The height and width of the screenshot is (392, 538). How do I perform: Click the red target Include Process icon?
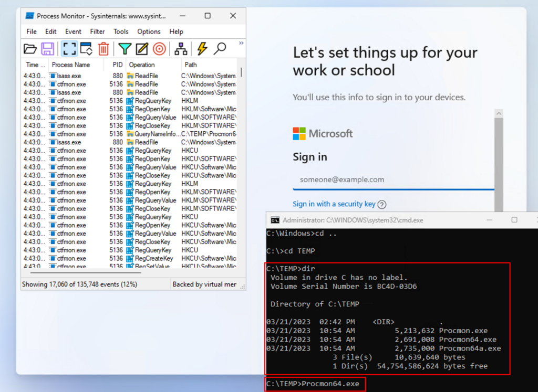[159, 49]
